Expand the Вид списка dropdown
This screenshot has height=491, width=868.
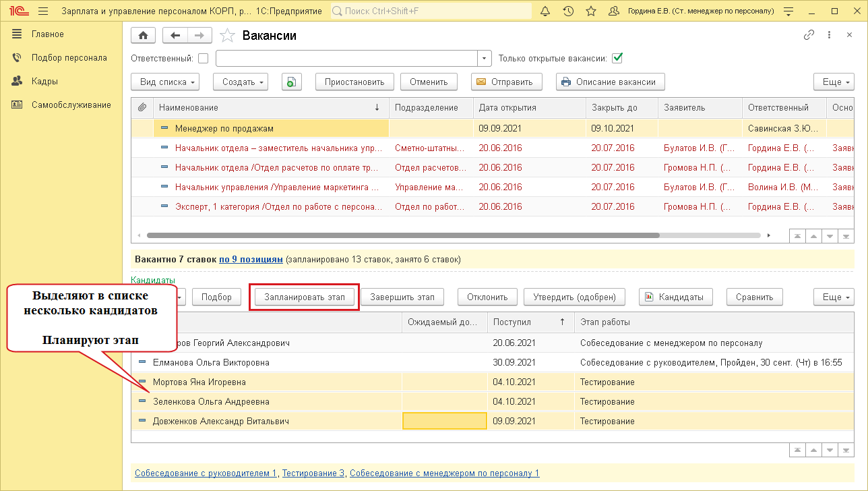click(168, 82)
